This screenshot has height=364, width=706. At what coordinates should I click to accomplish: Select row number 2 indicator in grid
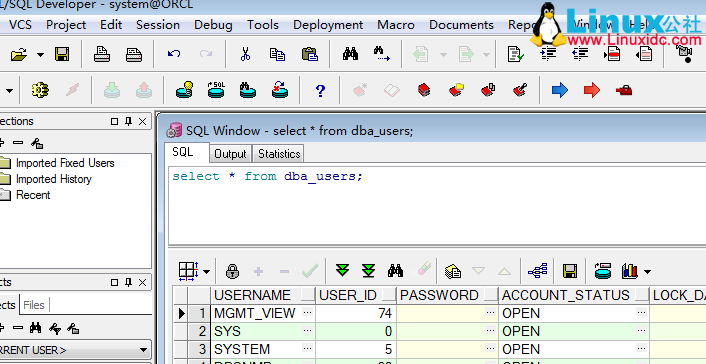click(199, 331)
